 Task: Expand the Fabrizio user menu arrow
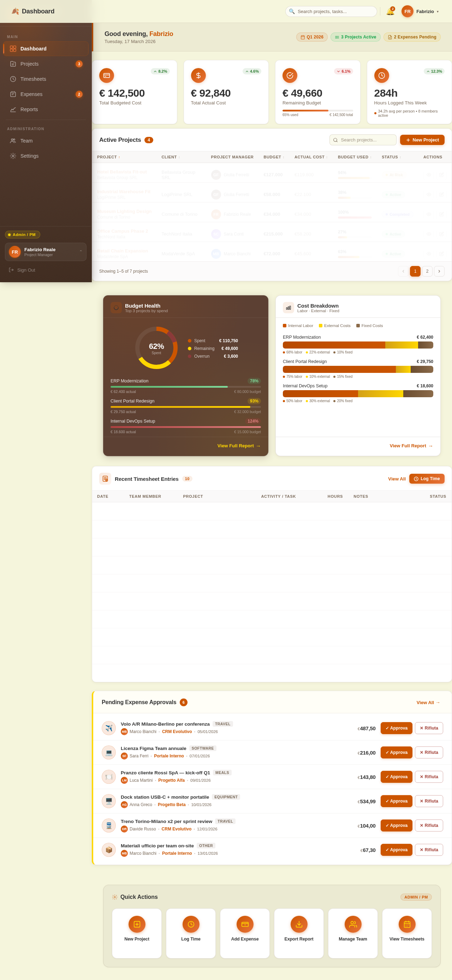[438, 11]
